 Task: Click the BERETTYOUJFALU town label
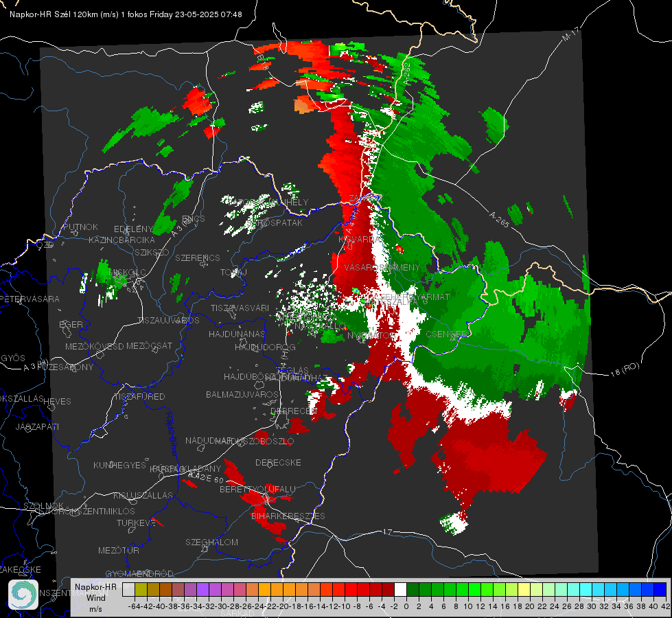tap(257, 489)
